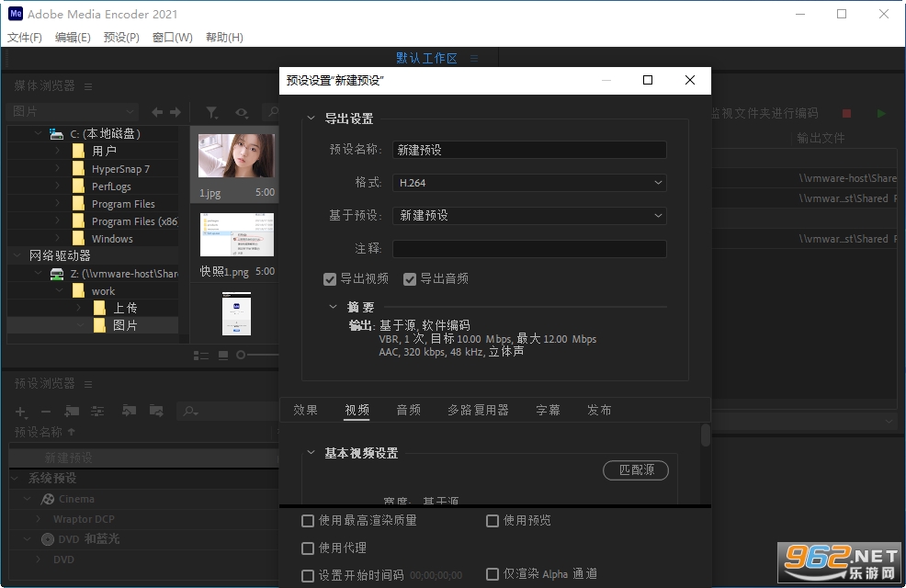Open the 编辑(E) menu
This screenshot has height=588, width=906.
pyautogui.click(x=73, y=38)
